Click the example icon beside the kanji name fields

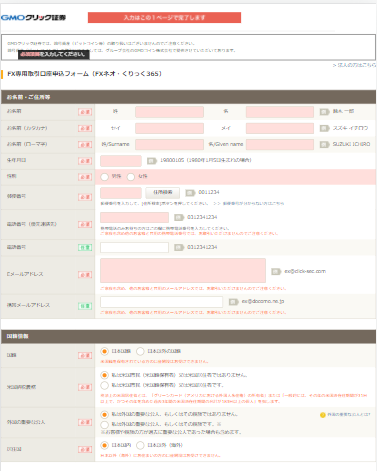[x=324, y=112]
